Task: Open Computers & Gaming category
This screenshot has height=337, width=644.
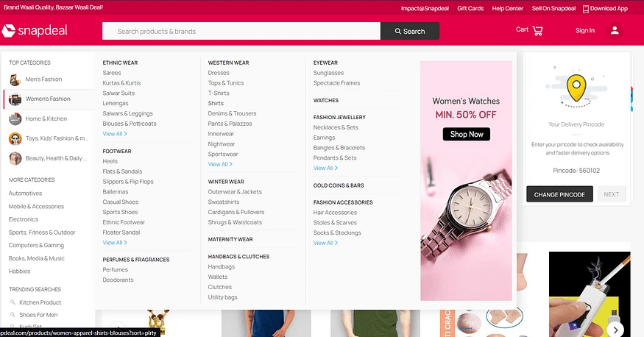Action: pyautogui.click(x=36, y=245)
